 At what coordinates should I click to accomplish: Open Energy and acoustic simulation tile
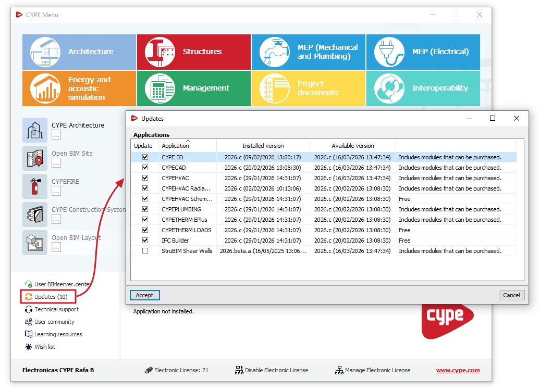tap(79, 88)
